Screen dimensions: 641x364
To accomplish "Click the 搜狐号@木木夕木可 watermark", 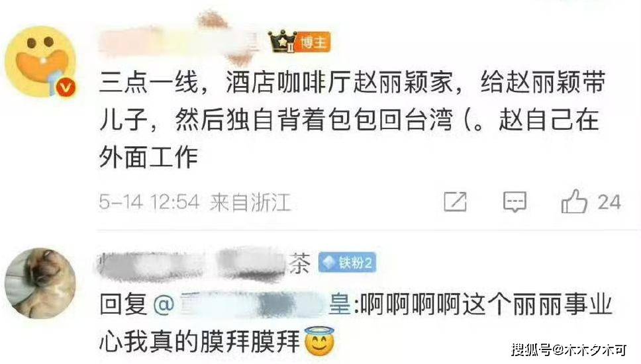I will (569, 349).
